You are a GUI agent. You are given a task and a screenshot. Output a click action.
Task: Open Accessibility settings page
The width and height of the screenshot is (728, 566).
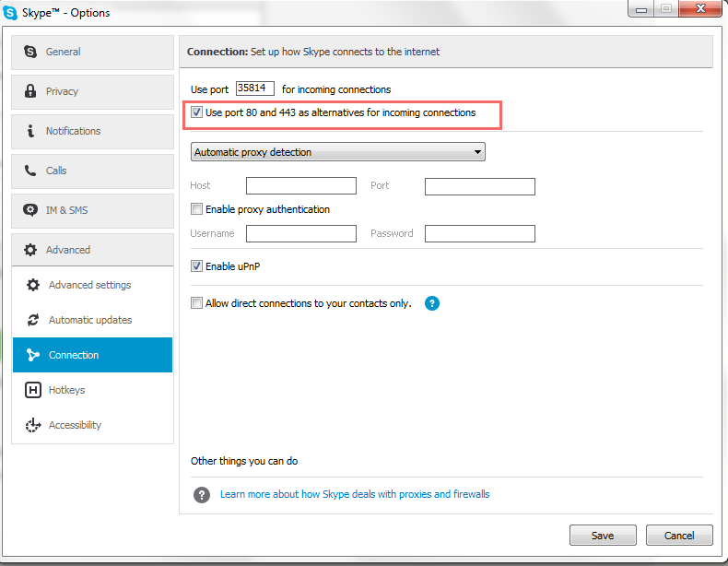(92, 425)
